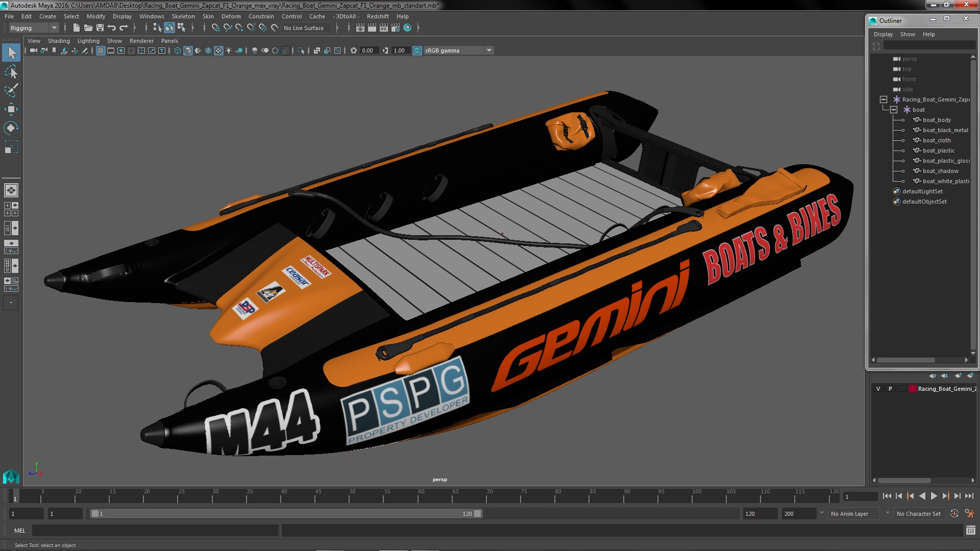Activate the Rotate tool
Screen dimensions: 980x551
pos(11,128)
